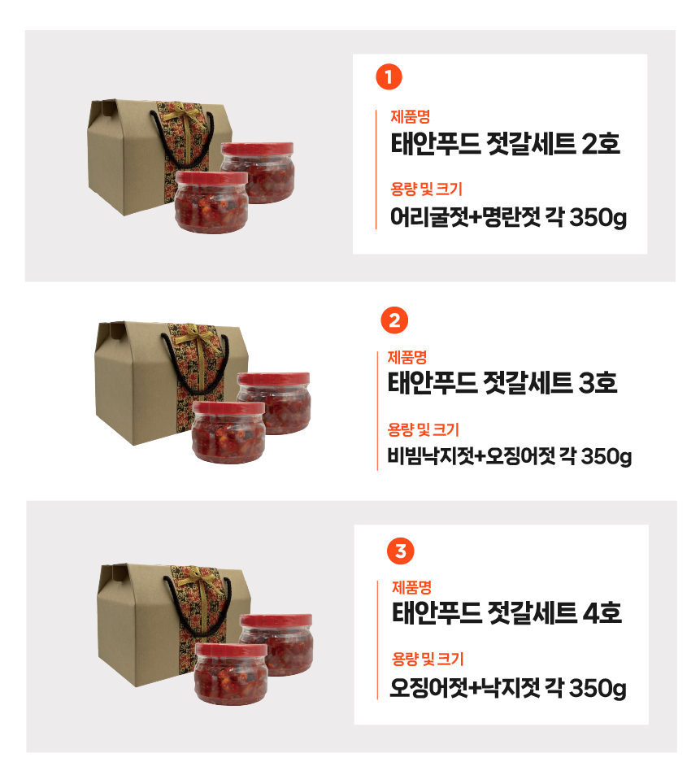Click the title 태안푸드 젓갈세트 2호
Viewport: 700px width, 775px height.
pos(505,144)
